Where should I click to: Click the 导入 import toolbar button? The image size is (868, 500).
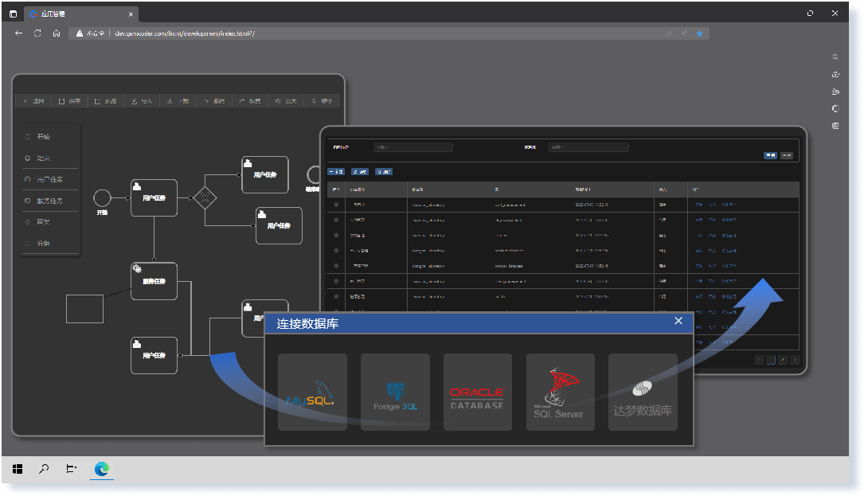pyautogui.click(x=142, y=101)
